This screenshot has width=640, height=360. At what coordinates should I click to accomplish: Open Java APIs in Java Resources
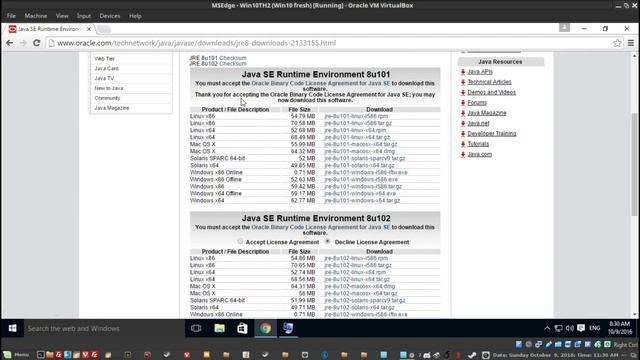point(480,72)
